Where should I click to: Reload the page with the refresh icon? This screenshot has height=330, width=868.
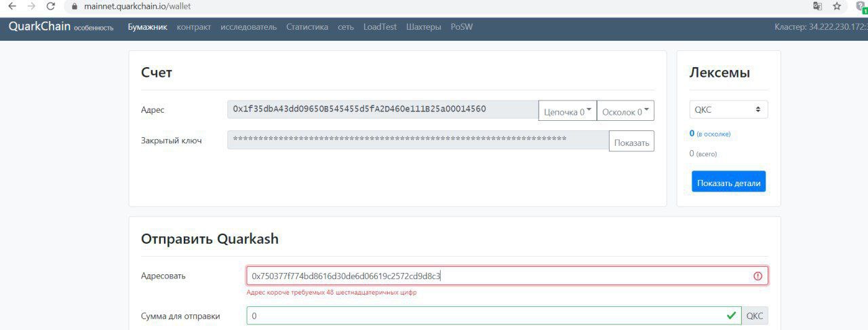point(51,6)
